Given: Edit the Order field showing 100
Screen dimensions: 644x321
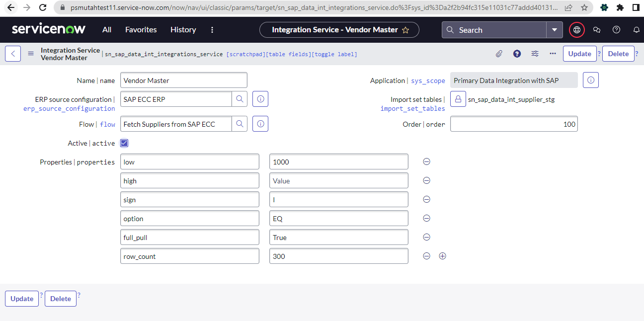Looking at the screenshot, I should 514,124.
